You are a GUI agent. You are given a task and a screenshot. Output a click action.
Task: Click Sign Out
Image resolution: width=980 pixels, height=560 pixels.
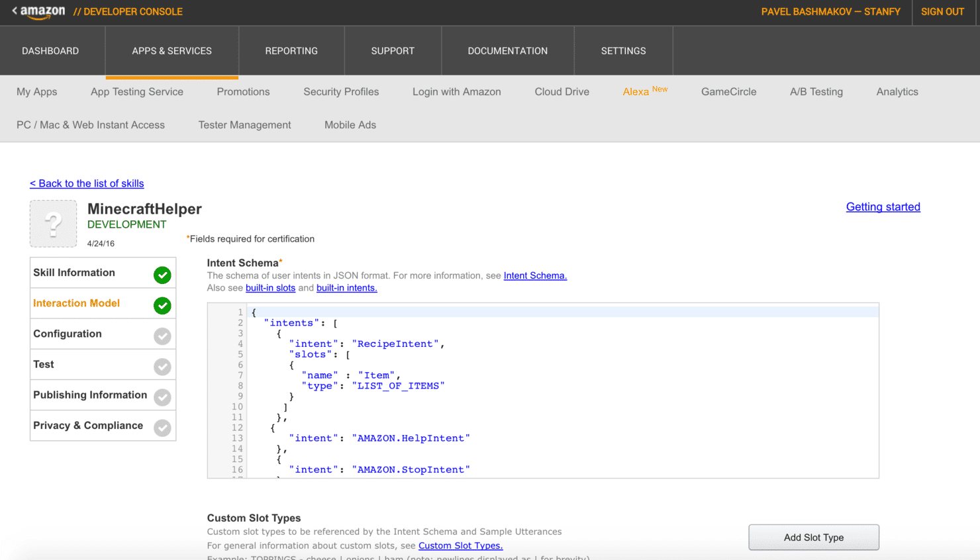[942, 12]
